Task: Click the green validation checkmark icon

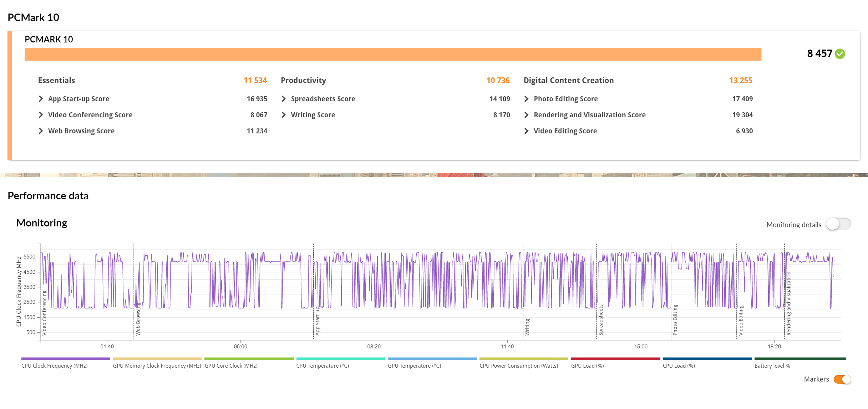Action: (840, 54)
